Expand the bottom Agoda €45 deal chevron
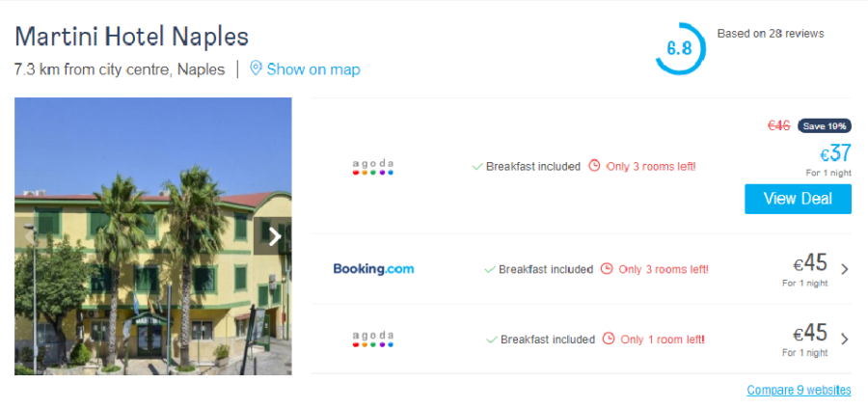Viewport: 868px width, 409px height. (x=845, y=339)
